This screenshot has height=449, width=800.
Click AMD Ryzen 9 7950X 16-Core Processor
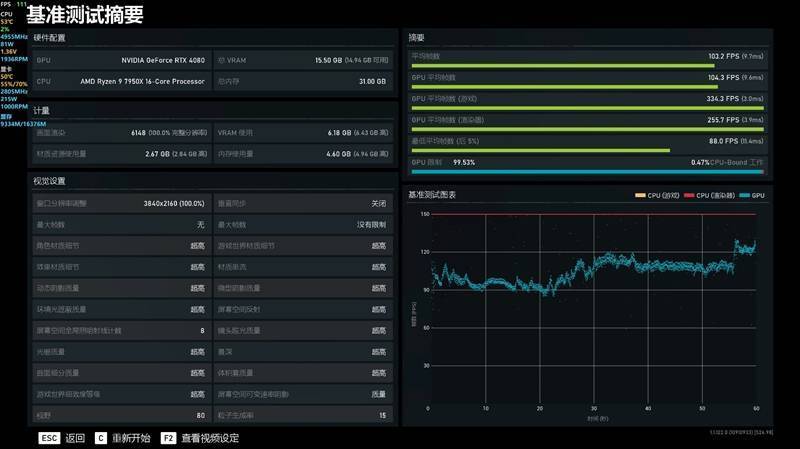click(142, 82)
